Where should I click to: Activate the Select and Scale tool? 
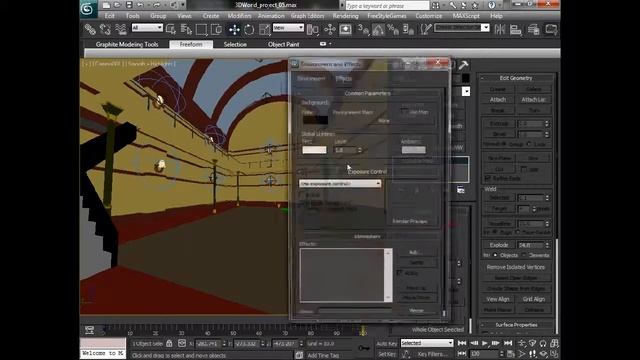click(264, 29)
